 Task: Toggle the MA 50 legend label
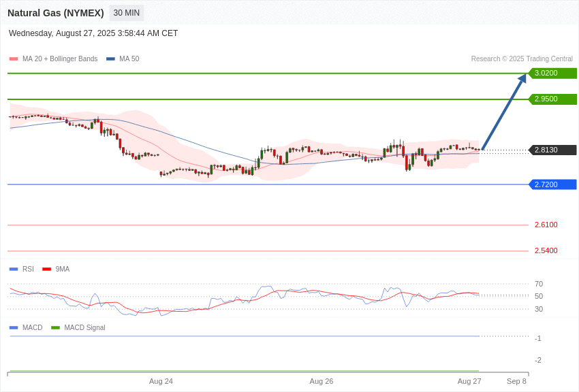coord(129,59)
